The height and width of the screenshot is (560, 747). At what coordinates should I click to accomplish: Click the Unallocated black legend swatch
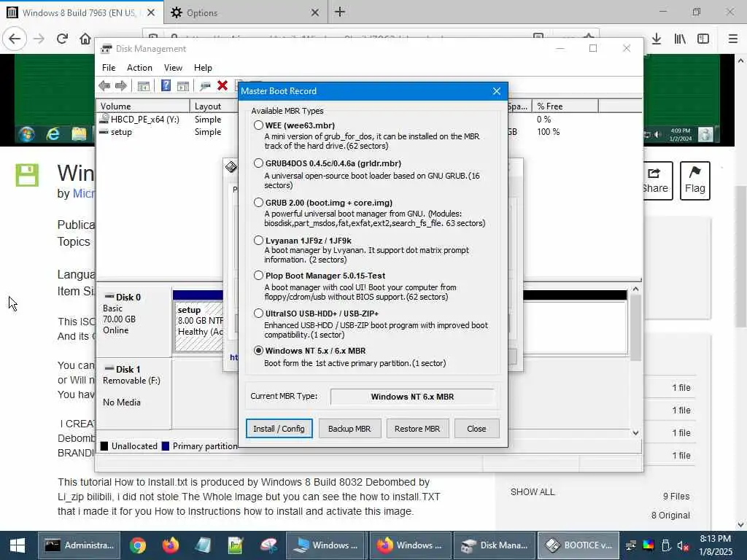(104, 446)
